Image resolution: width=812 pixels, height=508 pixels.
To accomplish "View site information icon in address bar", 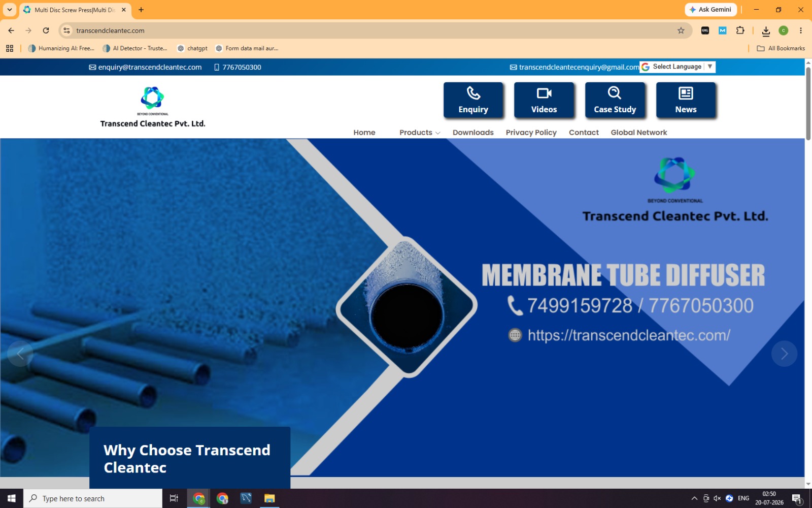I will tap(66, 30).
